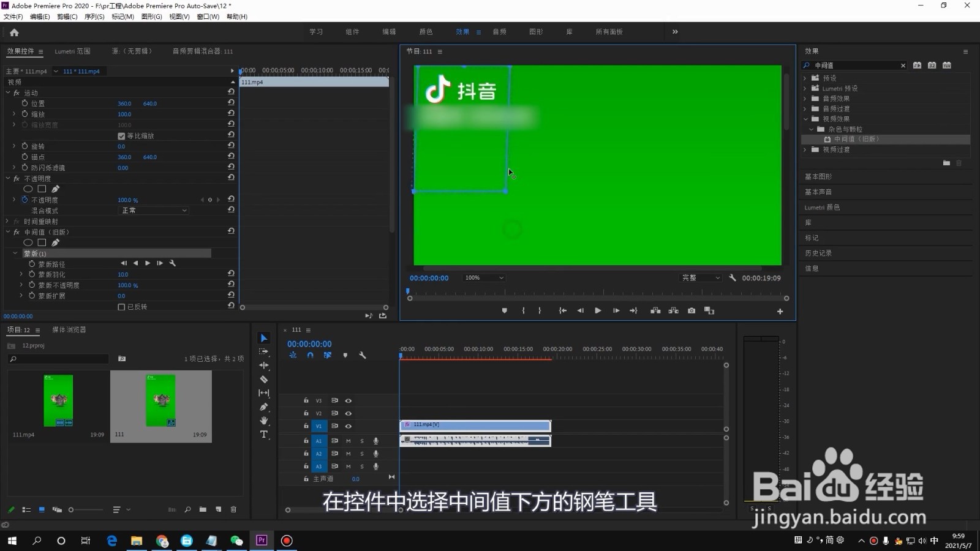Clear the 中间值 effects search field

[x=903, y=66]
